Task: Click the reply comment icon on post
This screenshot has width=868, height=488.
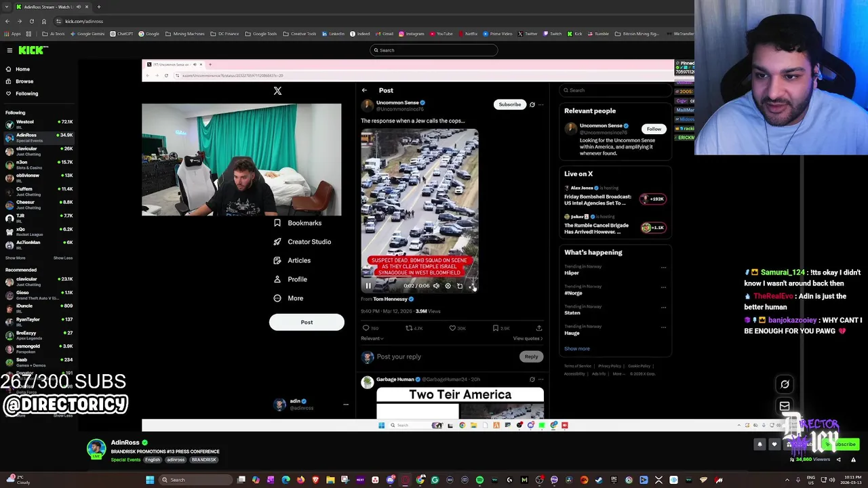Action: [x=366, y=328]
